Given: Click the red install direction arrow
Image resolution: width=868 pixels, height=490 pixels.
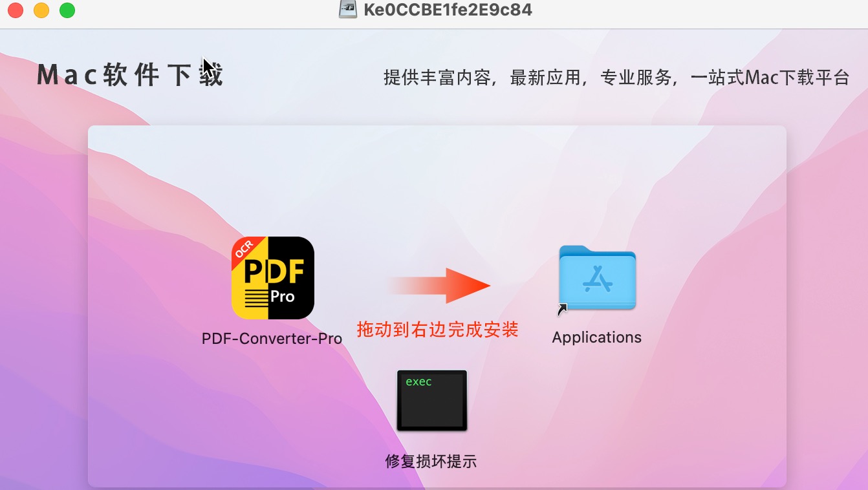Looking at the screenshot, I should [439, 285].
